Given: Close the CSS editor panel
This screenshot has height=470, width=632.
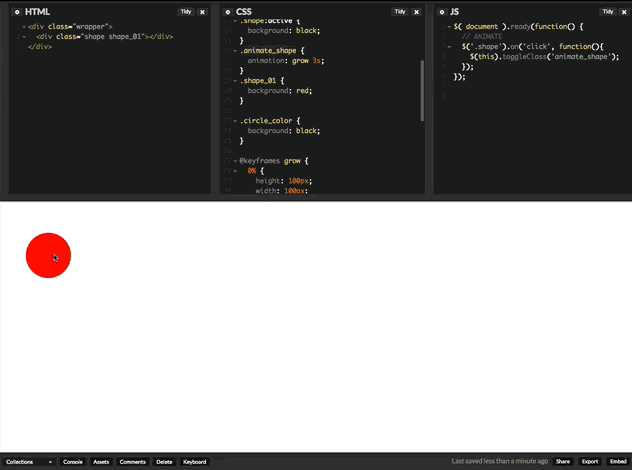Looking at the screenshot, I should tap(415, 12).
